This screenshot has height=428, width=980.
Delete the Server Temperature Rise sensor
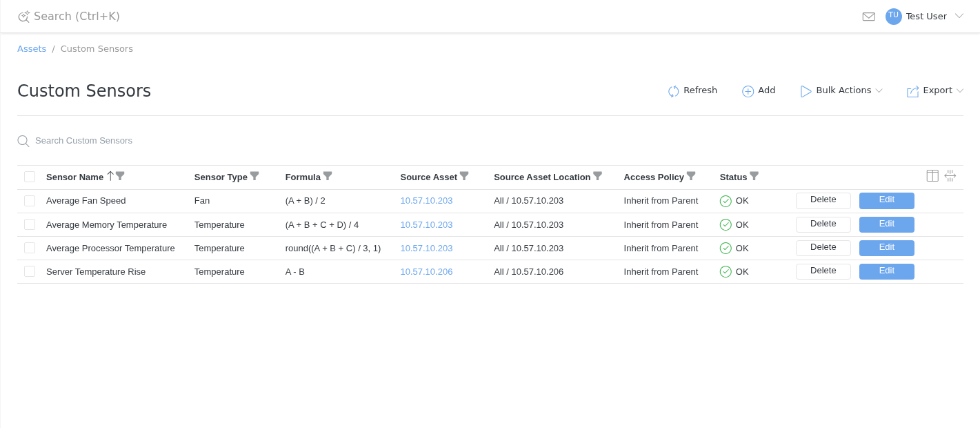pos(823,271)
